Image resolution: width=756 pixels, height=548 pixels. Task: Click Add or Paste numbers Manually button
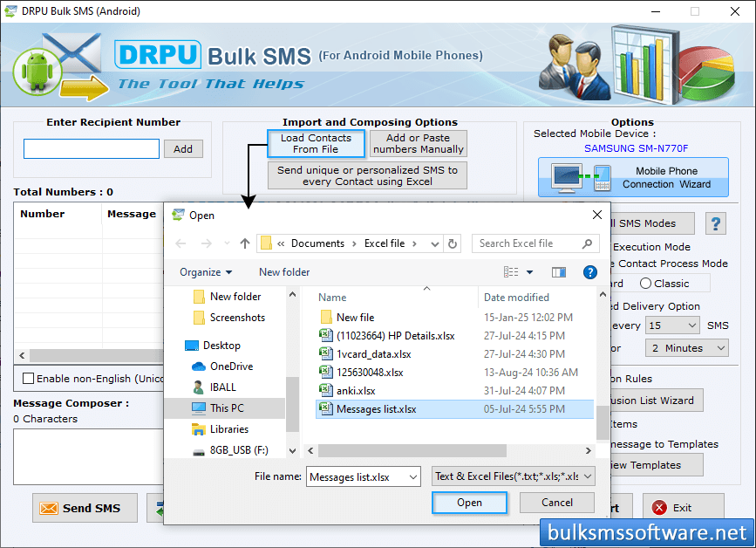[x=418, y=144]
